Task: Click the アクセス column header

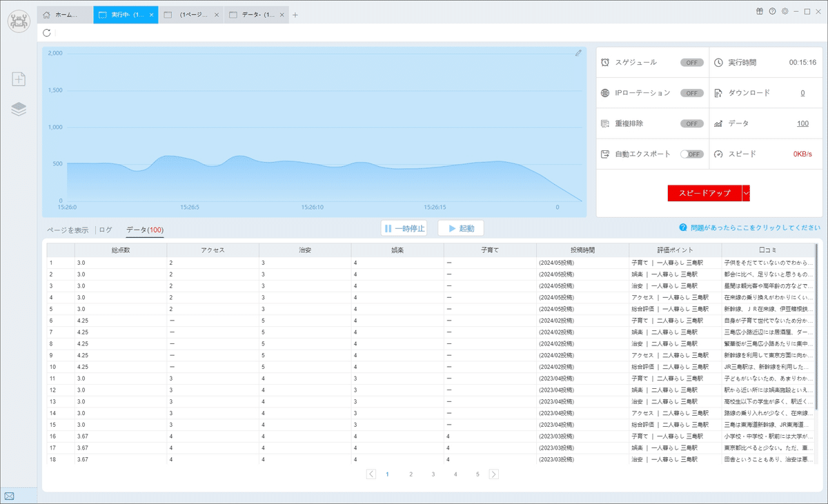Action: pyautogui.click(x=213, y=250)
